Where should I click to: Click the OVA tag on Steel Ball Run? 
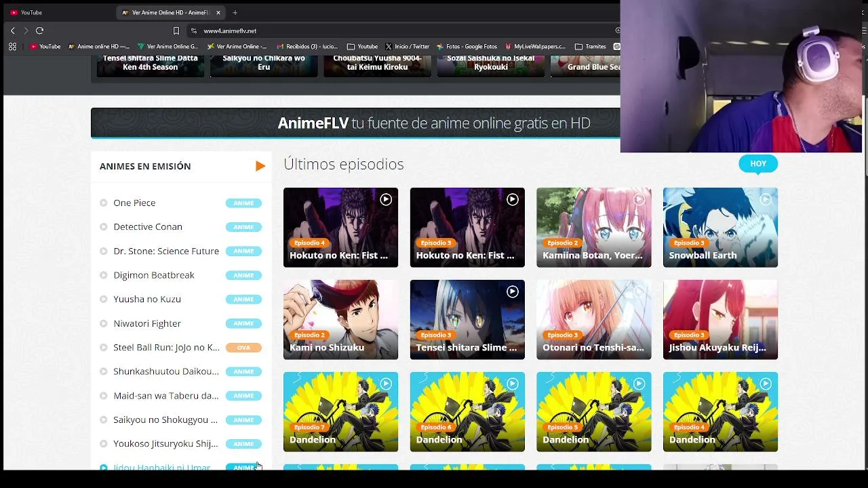click(x=243, y=348)
